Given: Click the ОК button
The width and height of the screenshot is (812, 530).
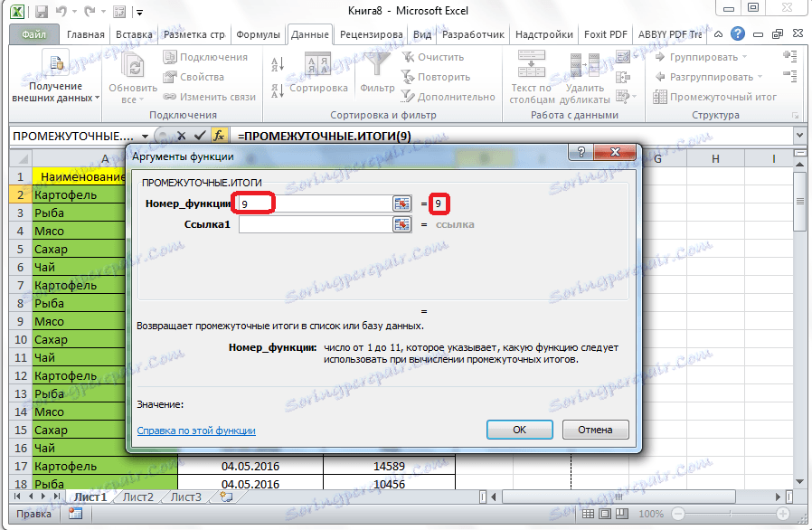Looking at the screenshot, I should (x=519, y=430).
